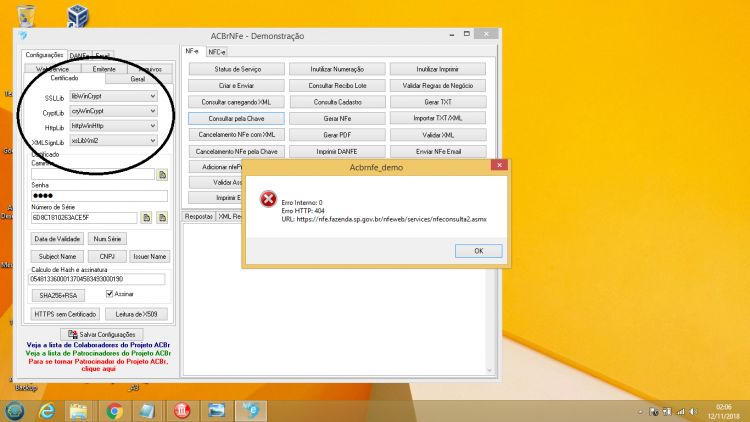The width and height of the screenshot is (750, 422).
Task: Click HTTPS sem Certificado button
Action: point(66,314)
